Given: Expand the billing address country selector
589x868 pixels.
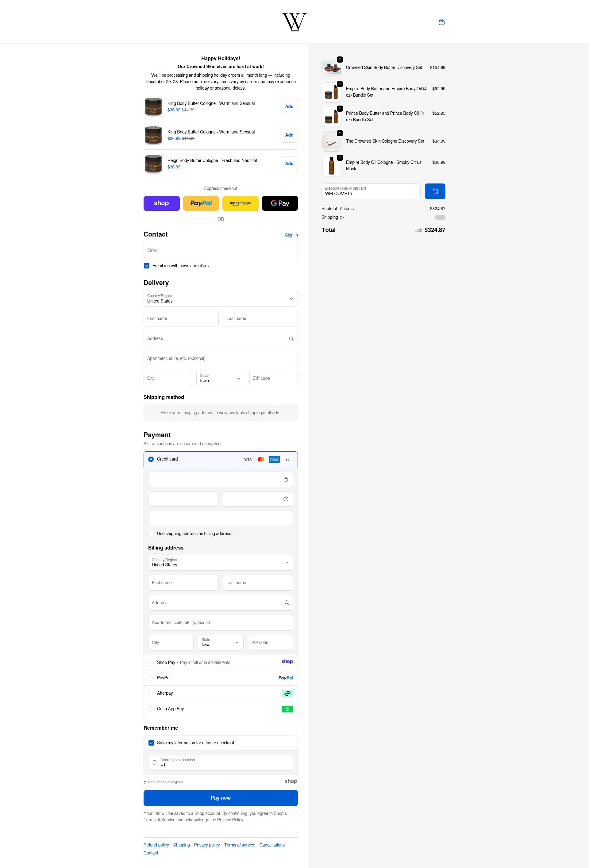Looking at the screenshot, I should click(x=220, y=562).
